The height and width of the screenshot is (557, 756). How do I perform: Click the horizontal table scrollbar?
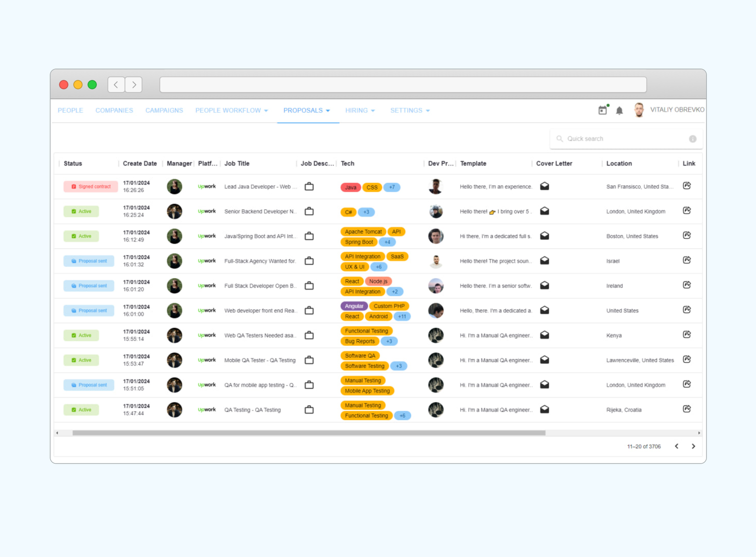[309, 433]
